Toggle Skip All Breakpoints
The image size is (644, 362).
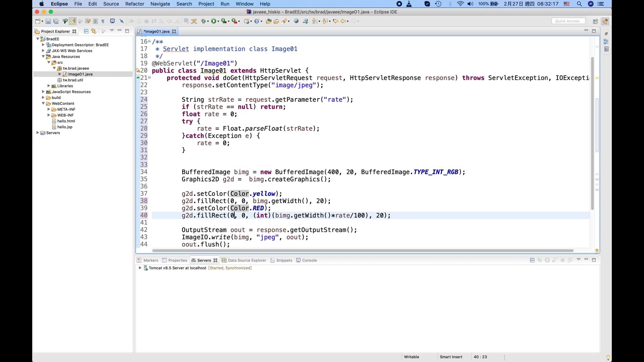(122, 21)
